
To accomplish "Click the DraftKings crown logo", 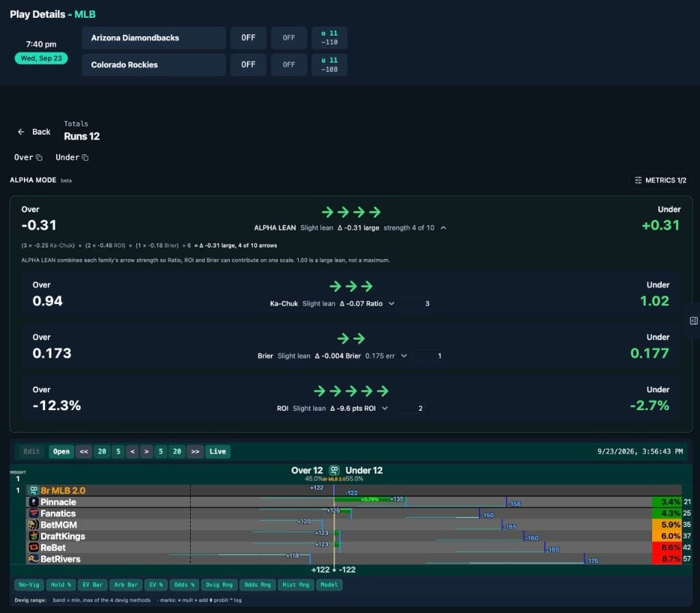I will (x=33, y=536).
